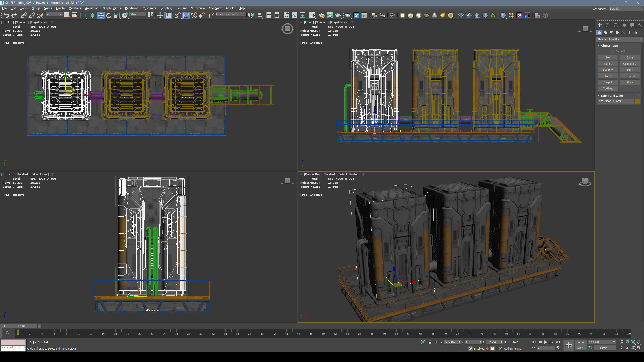Open the Modifiers menu
644x362 pixels.
tap(75, 8)
